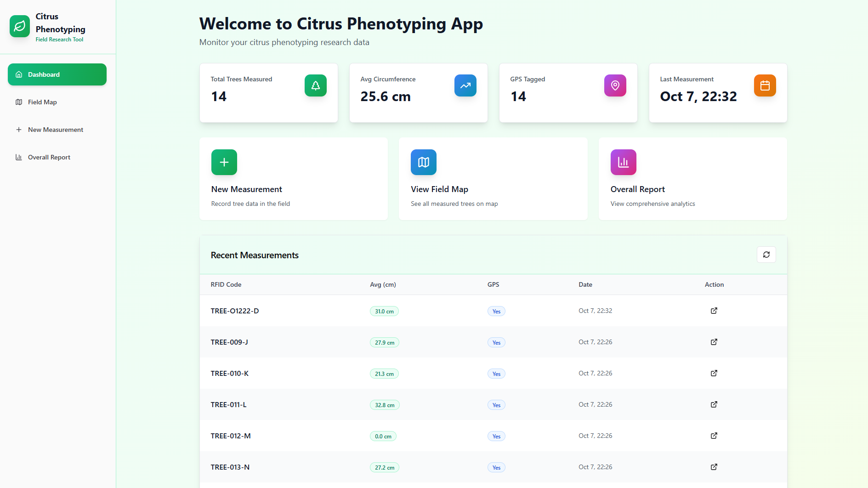
Task: Open details for TREE-009-J row
Action: coord(714,342)
